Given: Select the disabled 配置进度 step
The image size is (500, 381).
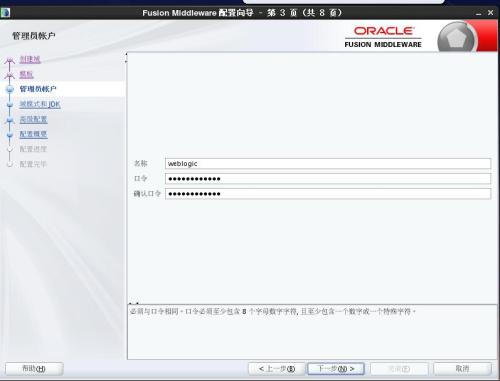Looking at the screenshot, I should tap(33, 149).
